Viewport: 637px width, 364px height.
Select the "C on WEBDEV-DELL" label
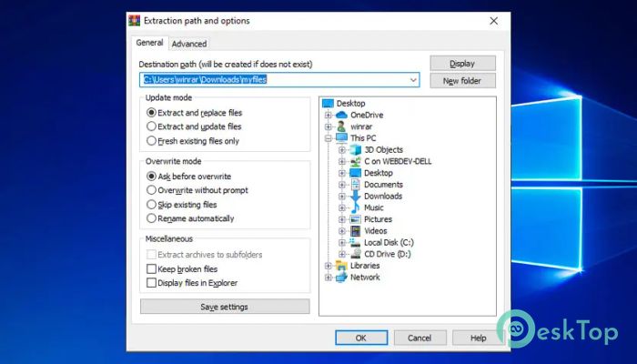coord(398,162)
